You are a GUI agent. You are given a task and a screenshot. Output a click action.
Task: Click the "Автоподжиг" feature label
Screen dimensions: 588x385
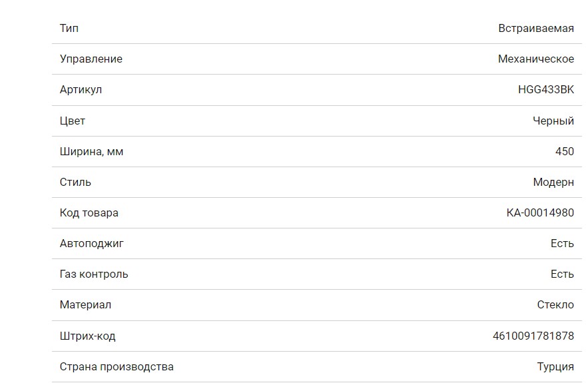tap(92, 244)
